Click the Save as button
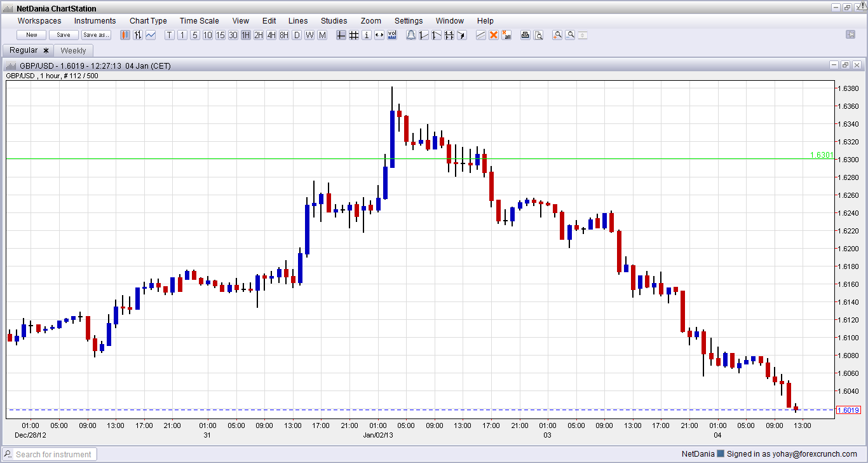The height and width of the screenshot is (463, 868). click(x=96, y=35)
